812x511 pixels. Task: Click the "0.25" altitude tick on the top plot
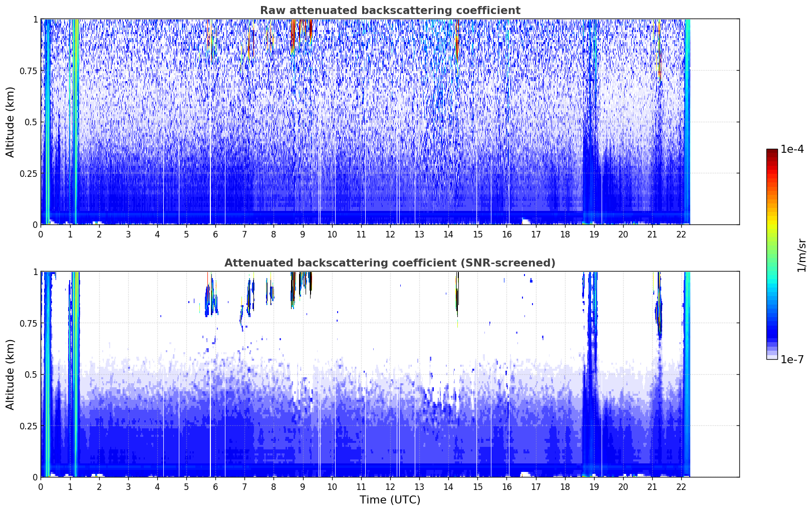point(28,173)
